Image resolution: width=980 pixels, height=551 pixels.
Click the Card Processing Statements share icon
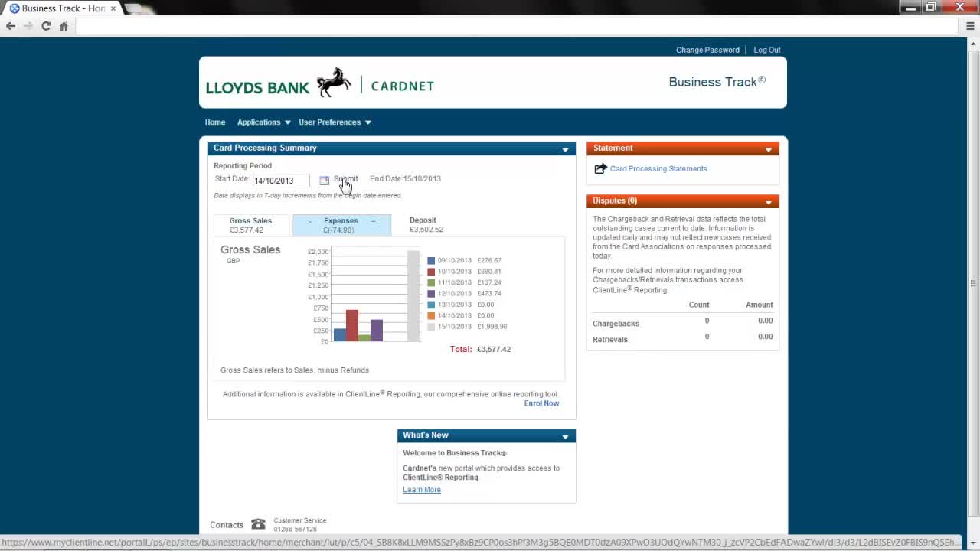point(600,169)
